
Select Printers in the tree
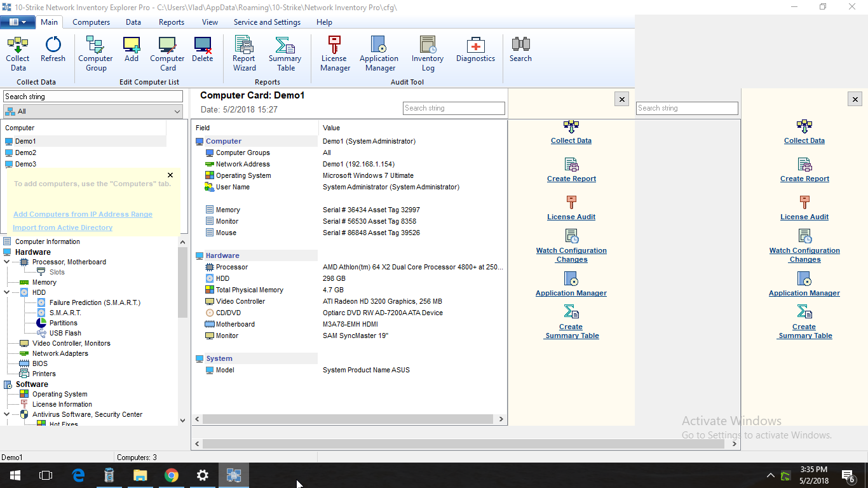[44, 374]
